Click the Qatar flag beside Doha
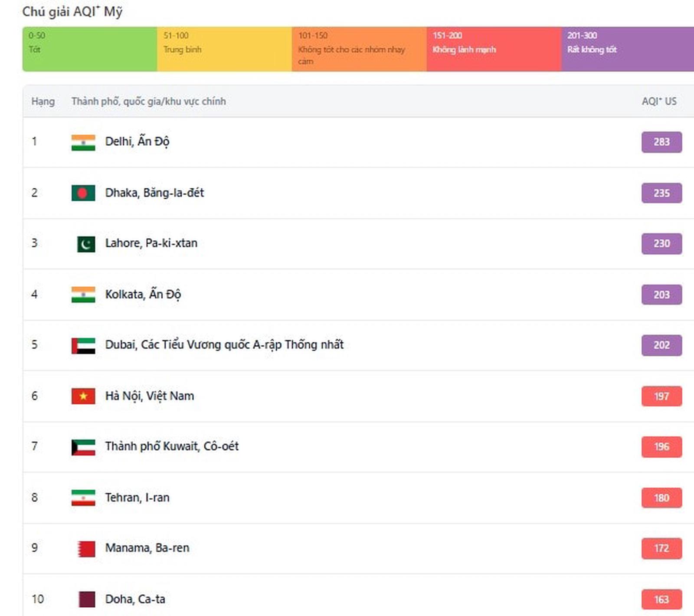Image resolution: width=694 pixels, height=616 pixels. click(87, 600)
